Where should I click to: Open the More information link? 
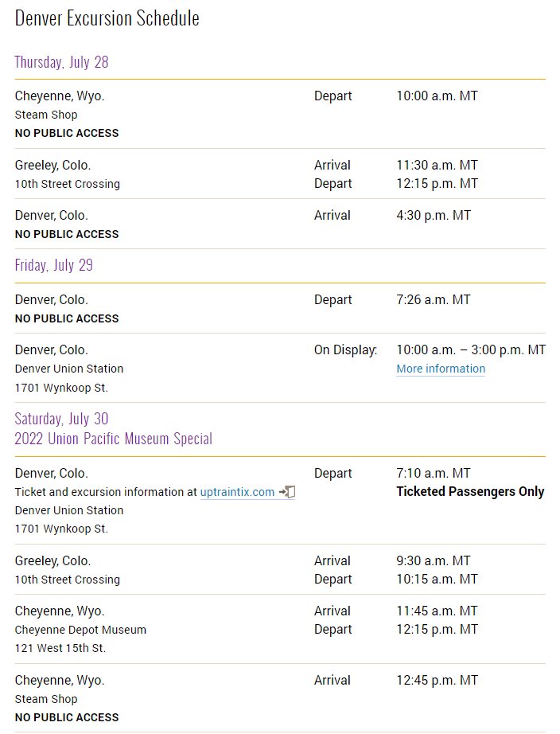point(441,369)
